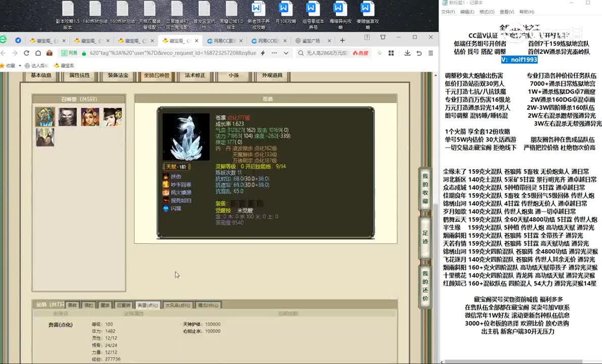Open the 我的收藏 side button

point(425,189)
